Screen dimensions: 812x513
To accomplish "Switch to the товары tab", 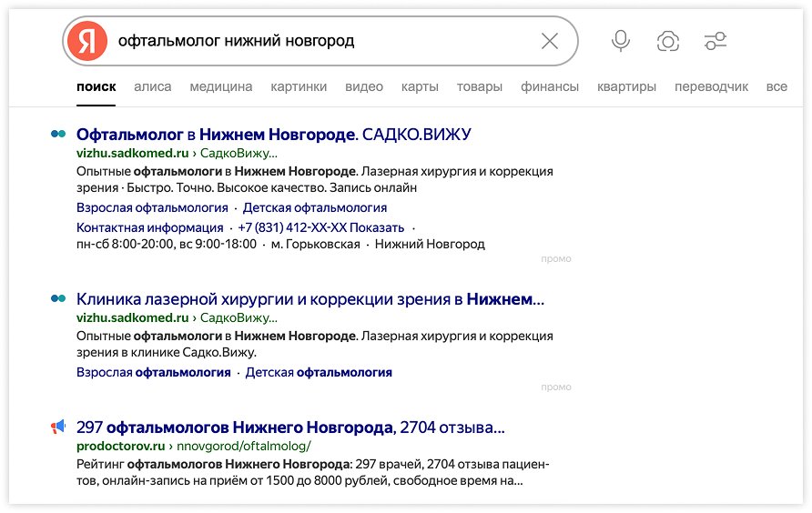I will pos(480,86).
